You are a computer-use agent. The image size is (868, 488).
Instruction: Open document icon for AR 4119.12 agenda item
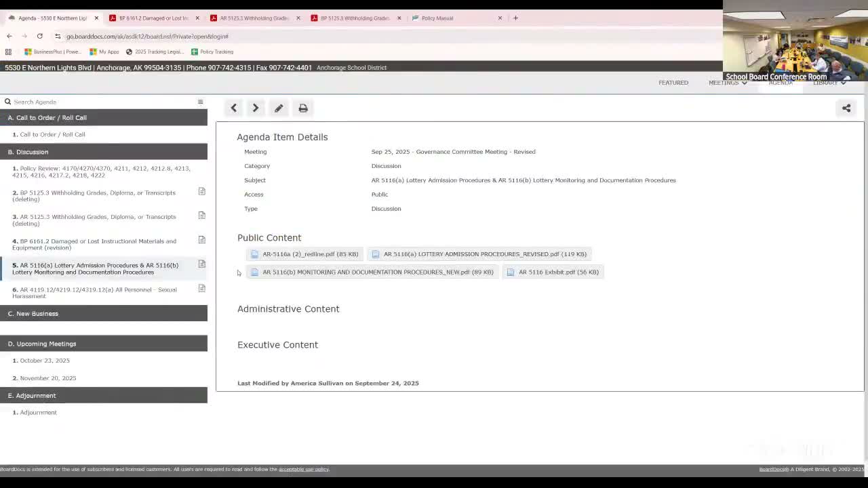point(201,289)
